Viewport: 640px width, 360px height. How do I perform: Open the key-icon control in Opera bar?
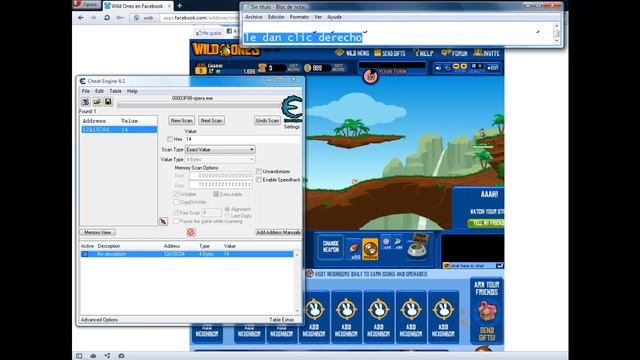click(120, 18)
